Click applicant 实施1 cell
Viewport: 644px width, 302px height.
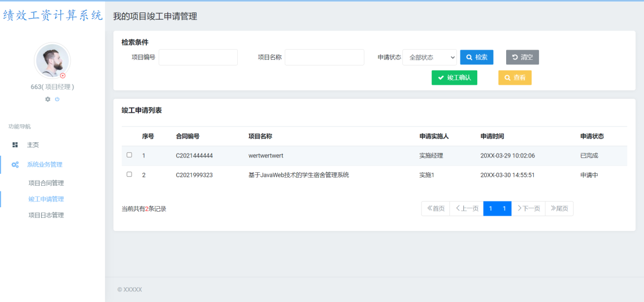427,175
